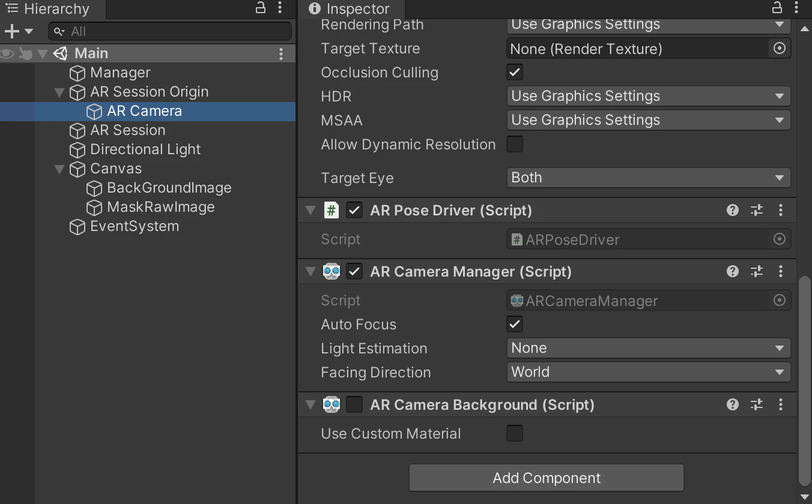
Task: Open AR Camera Background component options menu
Action: pos(780,404)
